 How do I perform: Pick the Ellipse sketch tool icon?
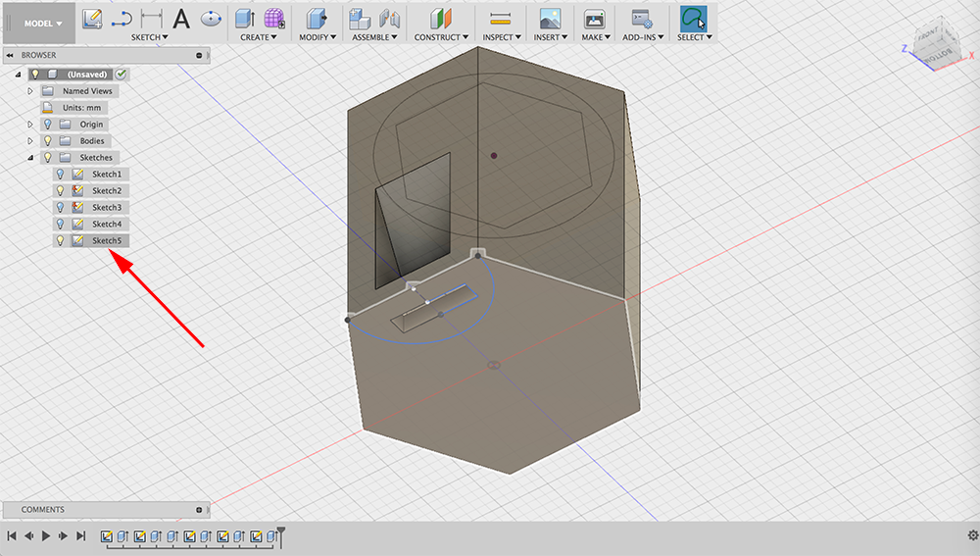[x=212, y=19]
